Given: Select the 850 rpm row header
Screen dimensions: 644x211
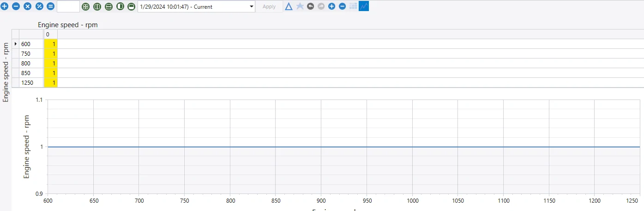Looking at the screenshot, I should pyautogui.click(x=31, y=73).
